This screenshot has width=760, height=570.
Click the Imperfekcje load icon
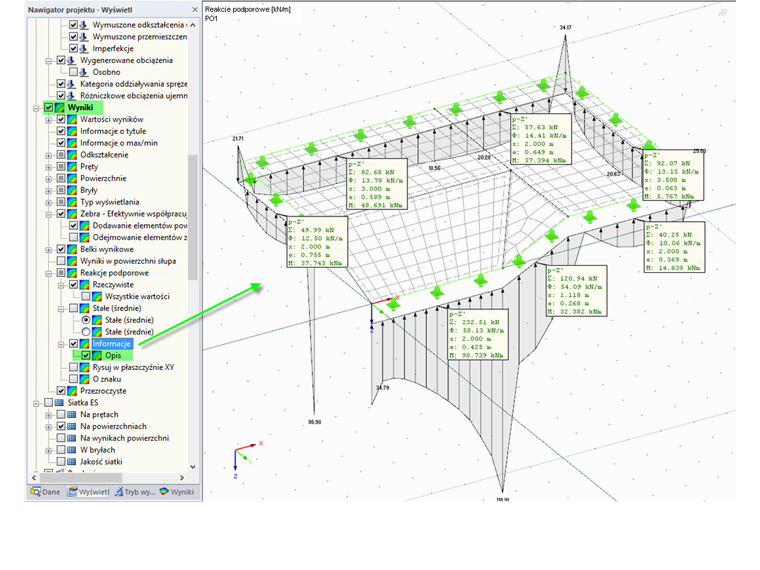(84, 48)
